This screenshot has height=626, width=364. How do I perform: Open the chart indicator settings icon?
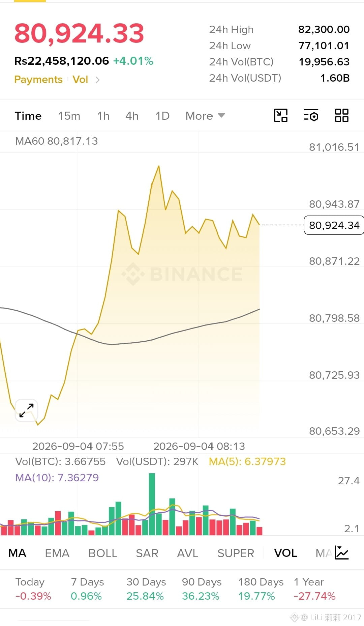click(311, 115)
